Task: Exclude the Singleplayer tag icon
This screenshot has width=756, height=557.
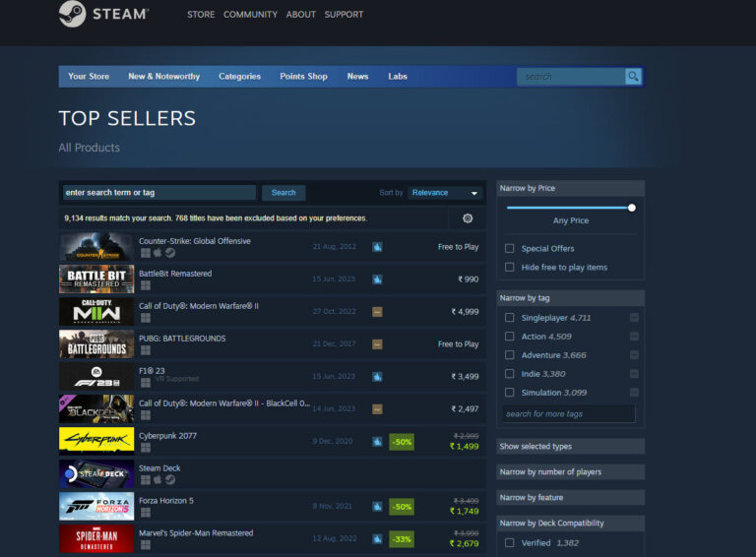Action: [x=634, y=318]
